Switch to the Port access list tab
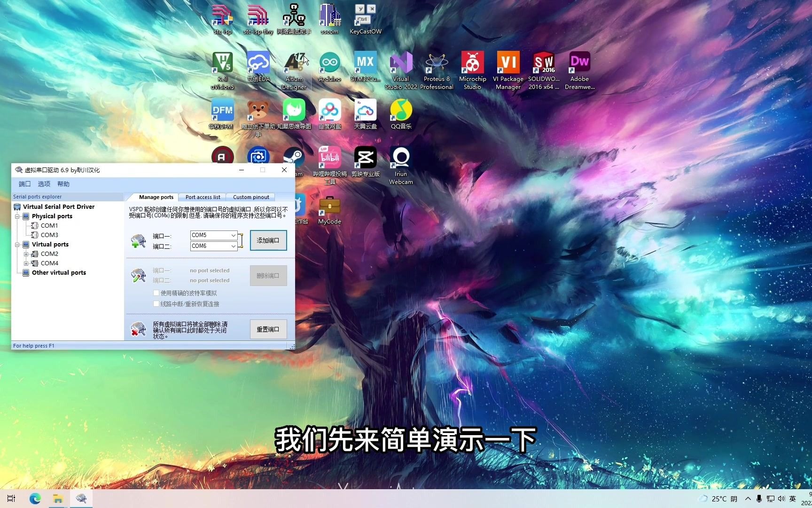The width and height of the screenshot is (812, 508). [202, 197]
